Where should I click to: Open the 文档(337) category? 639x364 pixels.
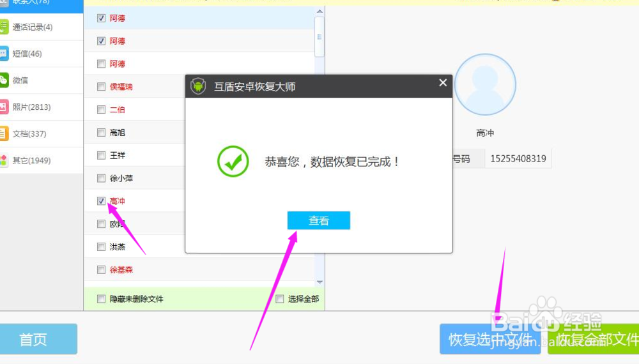[41, 133]
